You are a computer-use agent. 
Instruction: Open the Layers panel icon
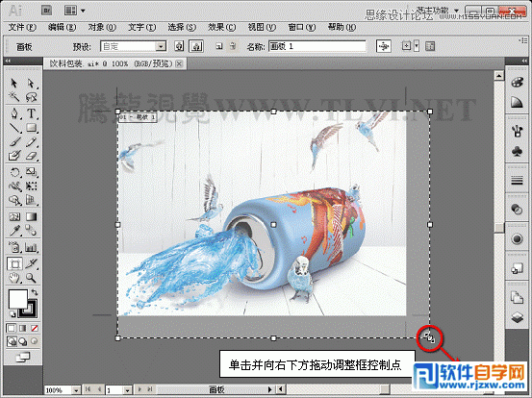[x=517, y=317]
